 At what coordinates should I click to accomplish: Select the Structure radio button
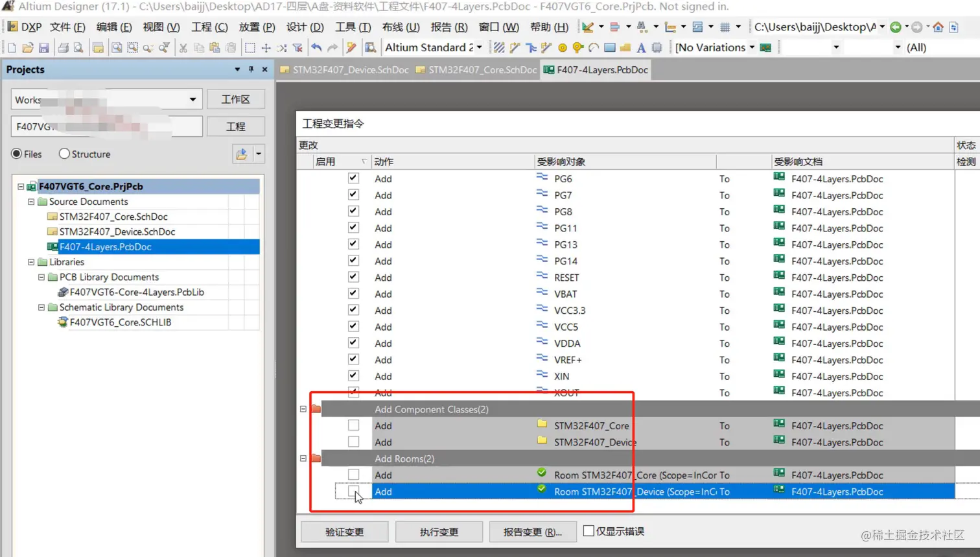[64, 154]
